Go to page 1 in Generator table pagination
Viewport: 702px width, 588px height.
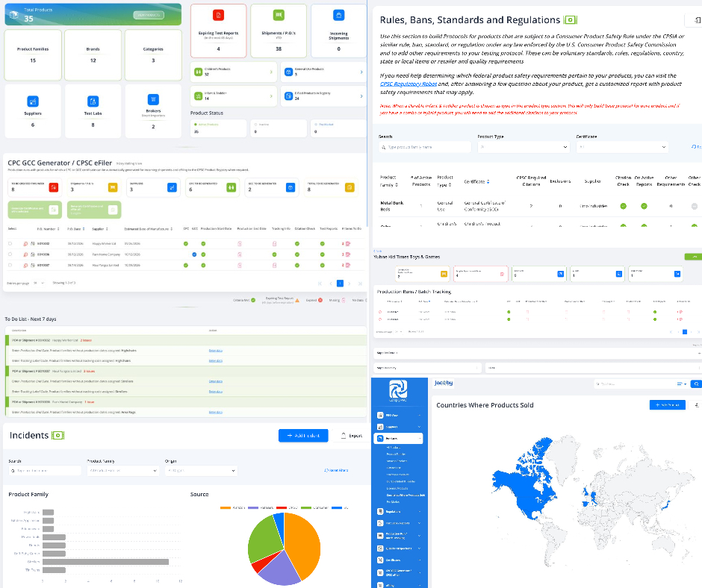(340, 284)
